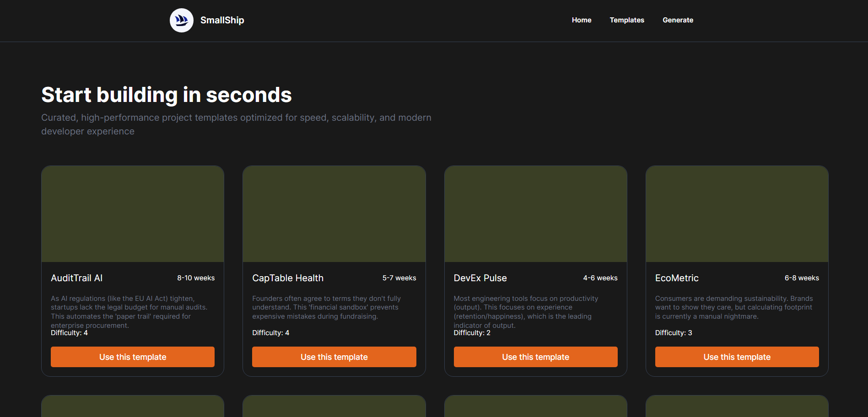Click the CapTable Health card thumbnail

[334, 214]
